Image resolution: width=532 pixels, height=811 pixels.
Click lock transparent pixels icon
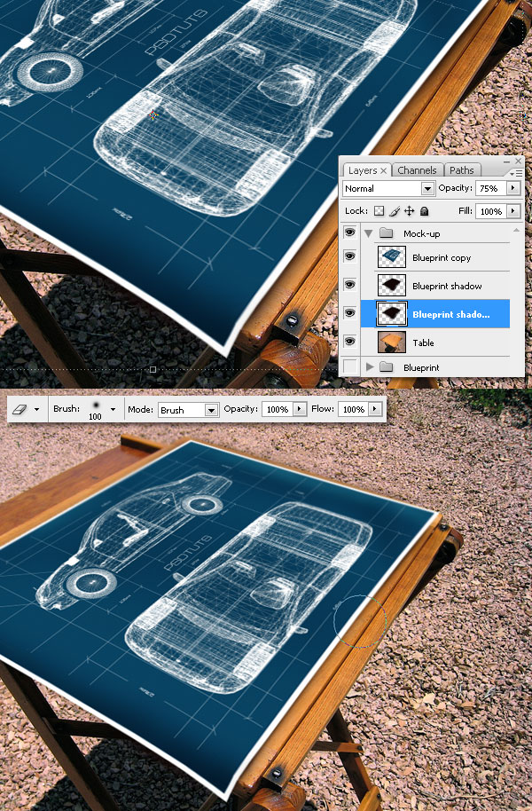pyautogui.click(x=379, y=211)
